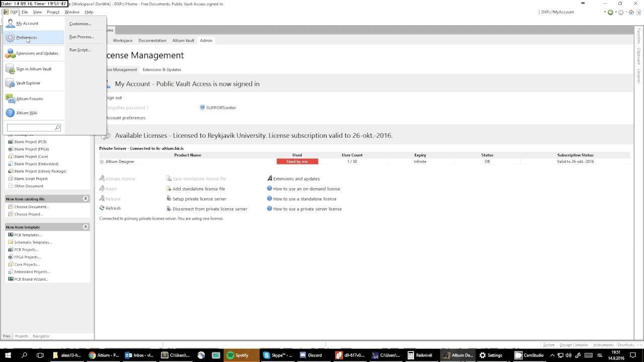
Task: Expand the Altium Designer license row
Action: tap(102, 162)
